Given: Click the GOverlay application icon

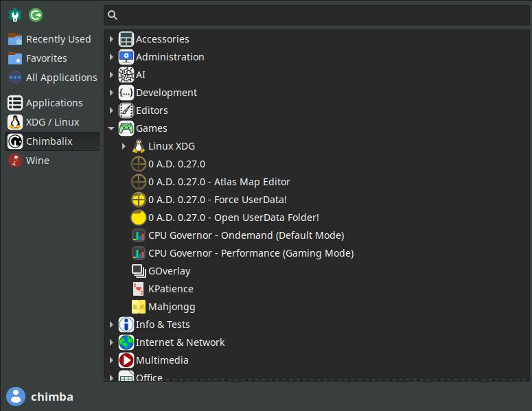Looking at the screenshot, I should coord(139,271).
